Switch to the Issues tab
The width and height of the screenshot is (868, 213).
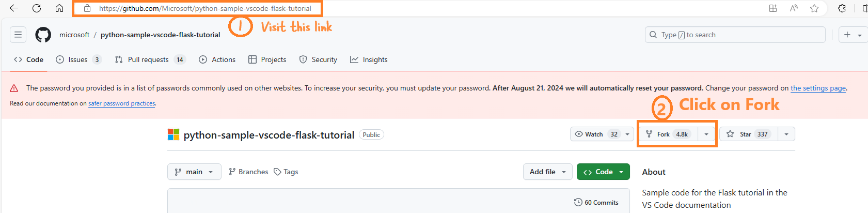pyautogui.click(x=78, y=59)
